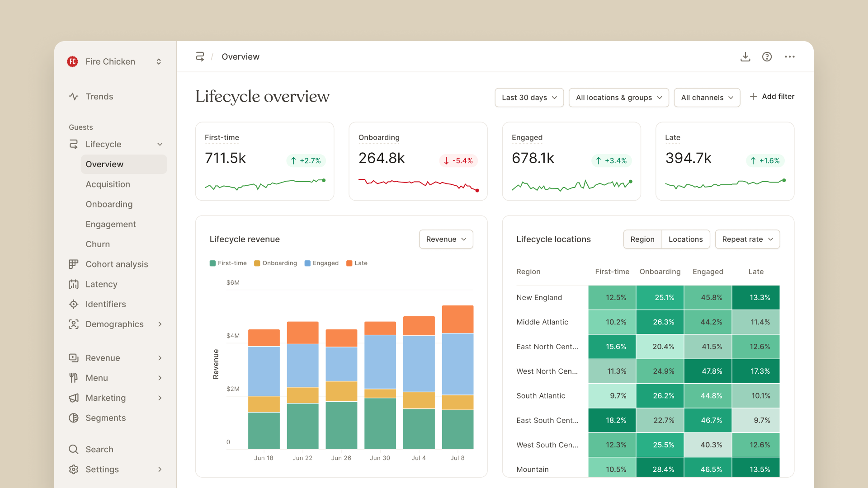Click the Identifiers crosshair icon
868x488 pixels.
74,304
